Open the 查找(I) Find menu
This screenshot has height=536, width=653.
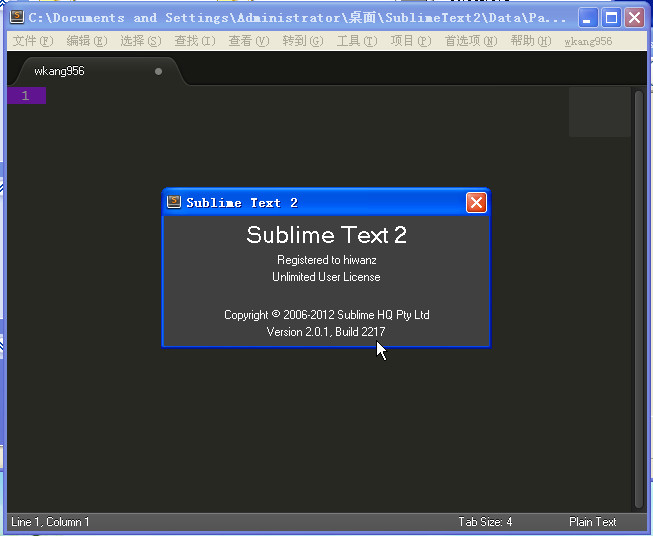pyautogui.click(x=194, y=41)
